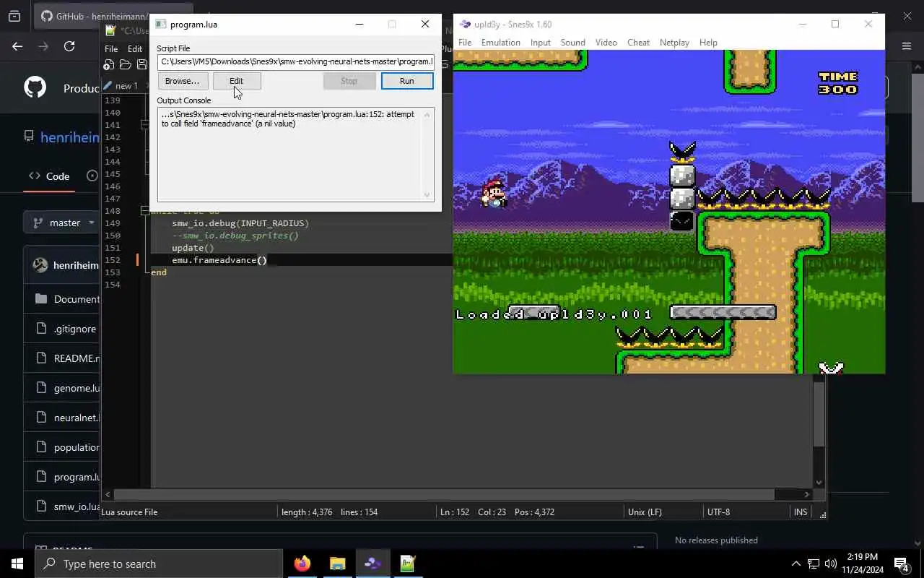This screenshot has height=578, width=924.
Task: Click code line smw_io.debug(INPUT_RADIUS)
Action: [x=240, y=223]
